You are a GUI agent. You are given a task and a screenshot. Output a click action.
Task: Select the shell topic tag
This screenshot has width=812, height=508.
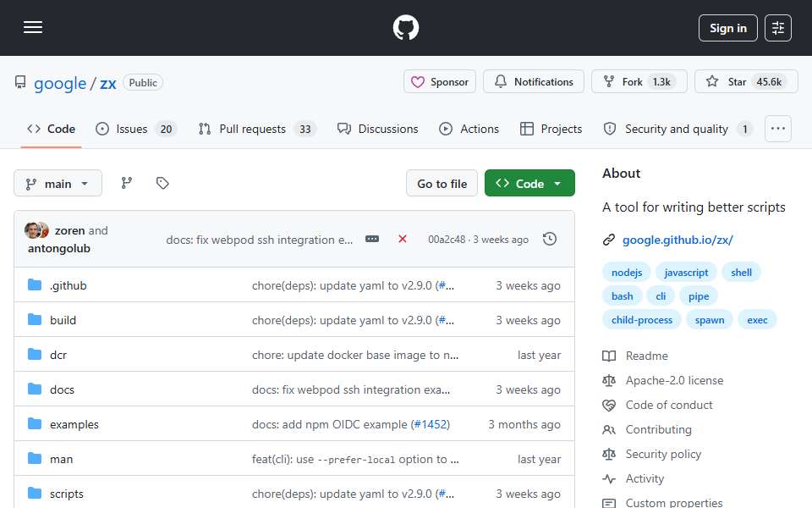pyautogui.click(x=741, y=273)
